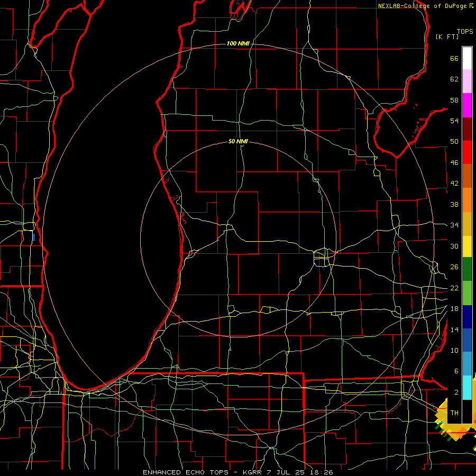Click the 2 scale value
Viewport: 476px width, 476px height.
[456, 392]
